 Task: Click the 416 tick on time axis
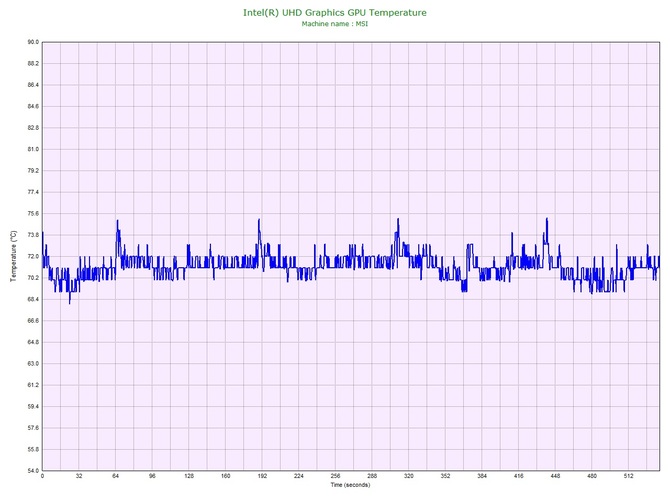pyautogui.click(x=519, y=476)
